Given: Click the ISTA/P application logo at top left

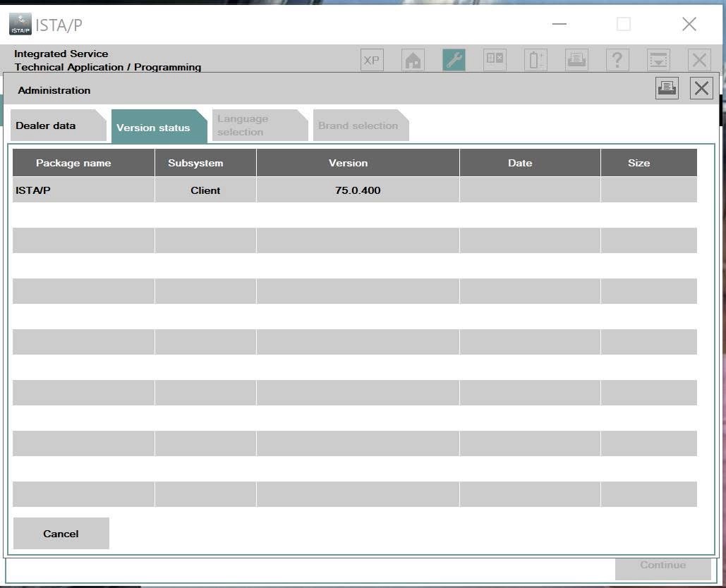Looking at the screenshot, I should (20, 23).
